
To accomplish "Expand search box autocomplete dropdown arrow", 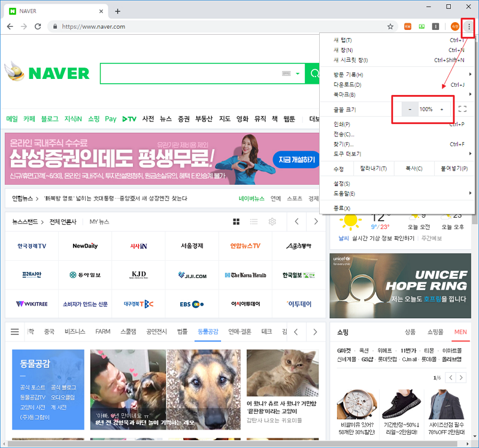I will [298, 74].
